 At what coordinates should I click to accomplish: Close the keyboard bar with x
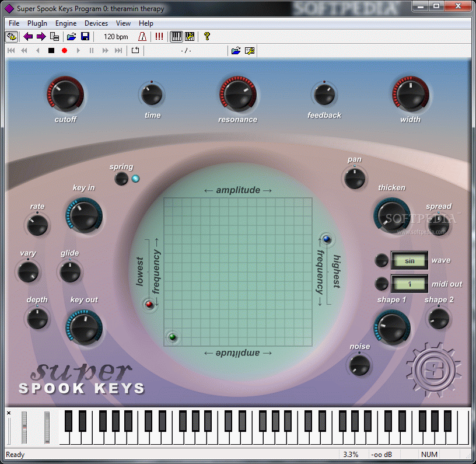[x=9, y=413]
